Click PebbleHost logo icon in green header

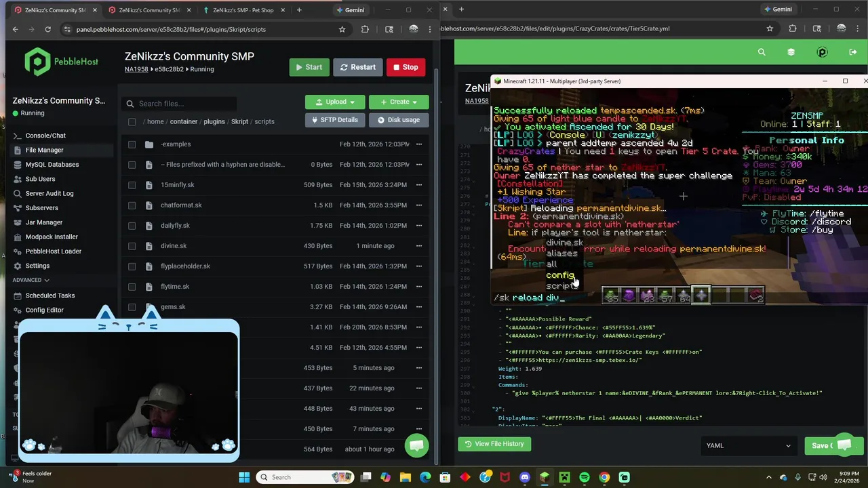[x=822, y=52]
